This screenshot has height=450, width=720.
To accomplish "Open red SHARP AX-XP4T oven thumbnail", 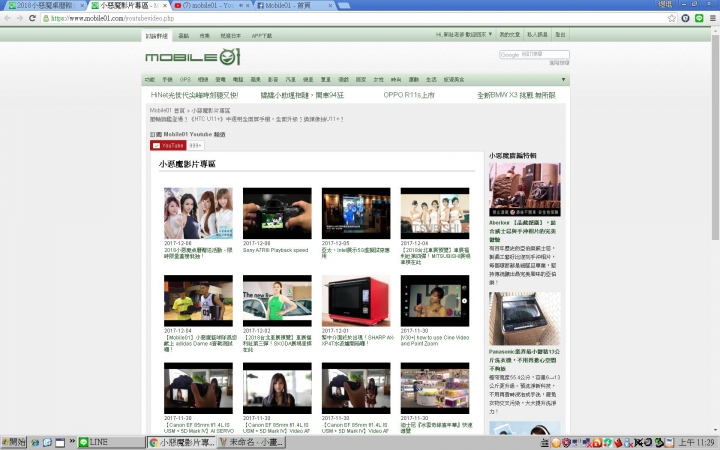I will (x=356, y=301).
